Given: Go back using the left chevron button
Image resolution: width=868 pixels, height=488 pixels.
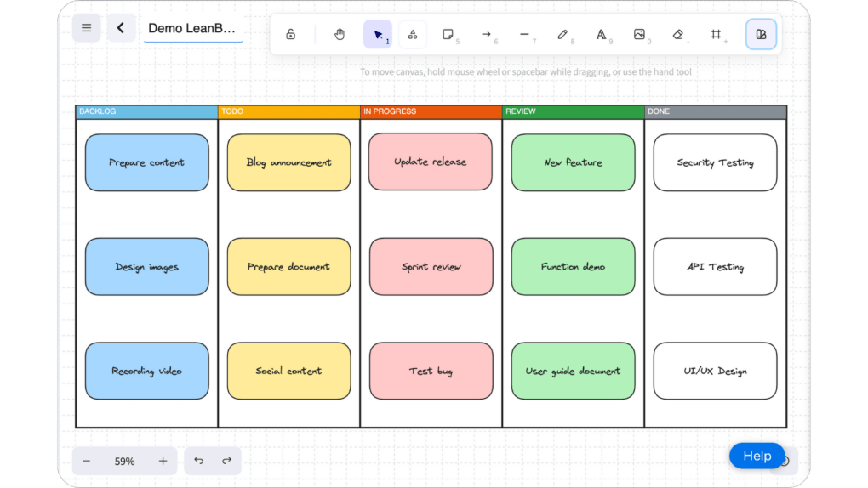Looking at the screenshot, I should [121, 28].
